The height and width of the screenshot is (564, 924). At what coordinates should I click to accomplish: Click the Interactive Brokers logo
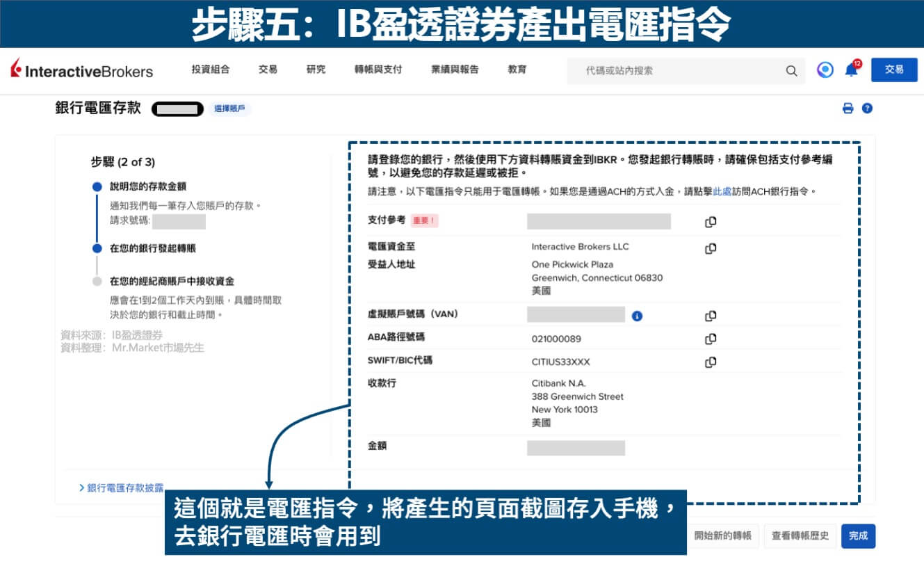click(x=81, y=70)
